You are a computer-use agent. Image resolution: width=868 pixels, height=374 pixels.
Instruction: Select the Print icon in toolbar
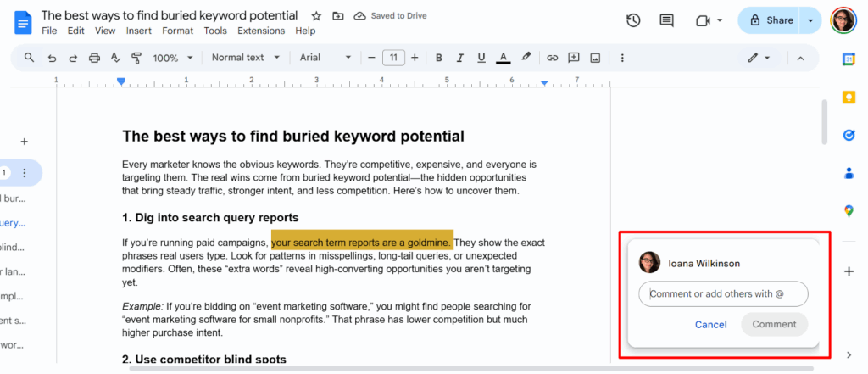click(95, 58)
